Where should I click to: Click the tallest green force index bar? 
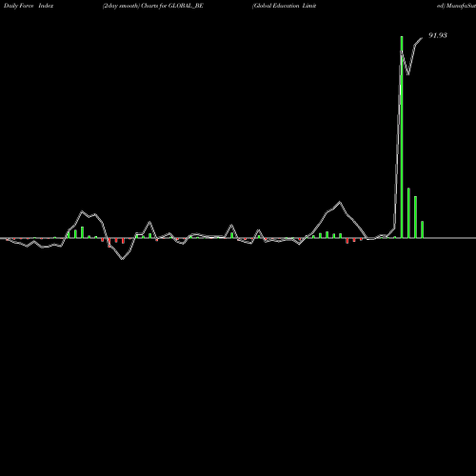(402, 137)
